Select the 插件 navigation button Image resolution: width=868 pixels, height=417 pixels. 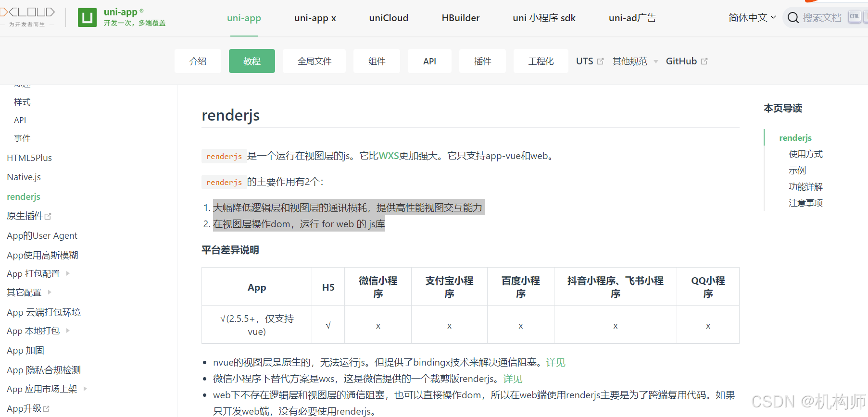tap(482, 61)
